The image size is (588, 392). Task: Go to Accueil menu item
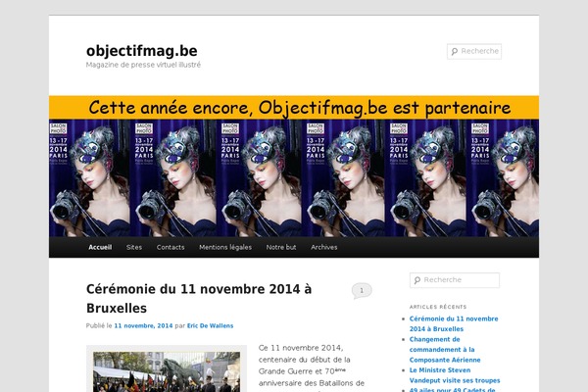pyautogui.click(x=100, y=247)
